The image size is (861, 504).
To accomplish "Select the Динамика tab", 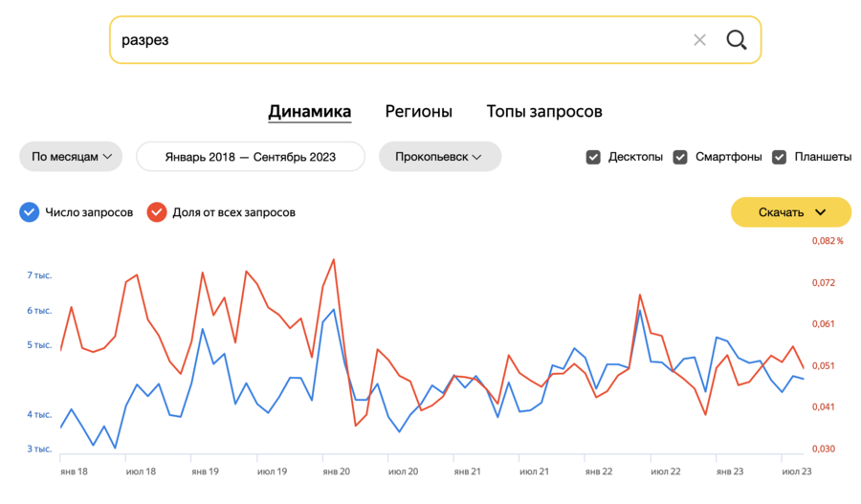I will coord(309,112).
